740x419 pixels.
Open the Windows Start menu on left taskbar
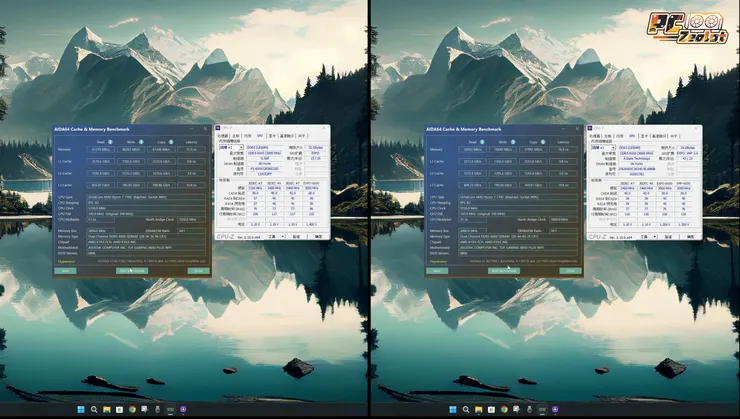(81, 410)
